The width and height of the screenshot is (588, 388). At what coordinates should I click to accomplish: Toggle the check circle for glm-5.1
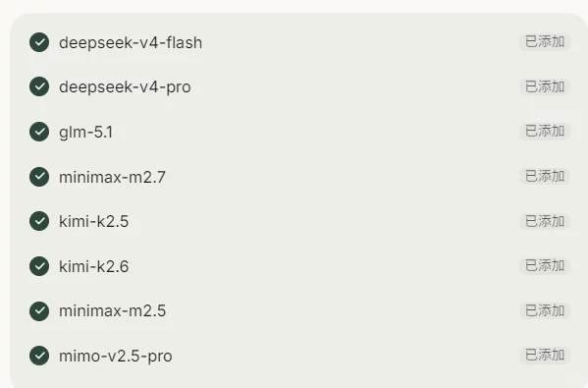coord(39,132)
